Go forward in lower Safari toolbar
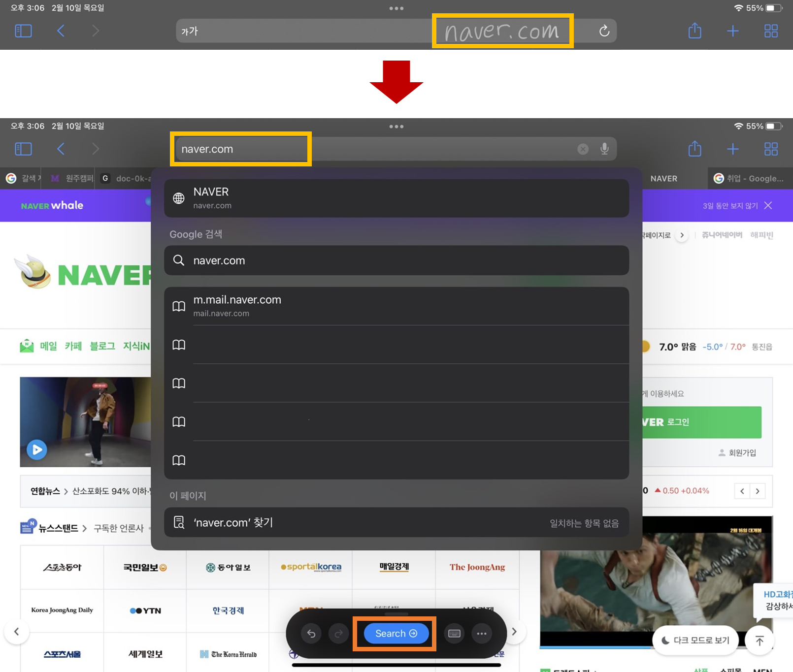The width and height of the screenshot is (793, 672). tap(96, 149)
